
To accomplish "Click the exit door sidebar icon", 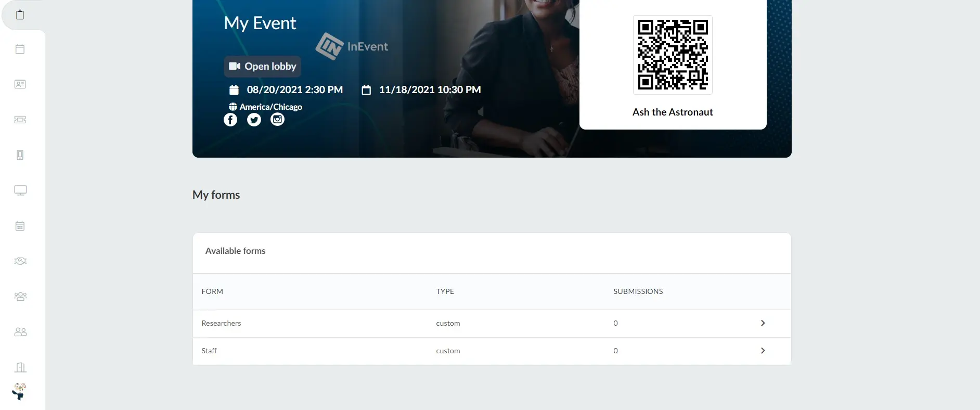I will pyautogui.click(x=20, y=367).
